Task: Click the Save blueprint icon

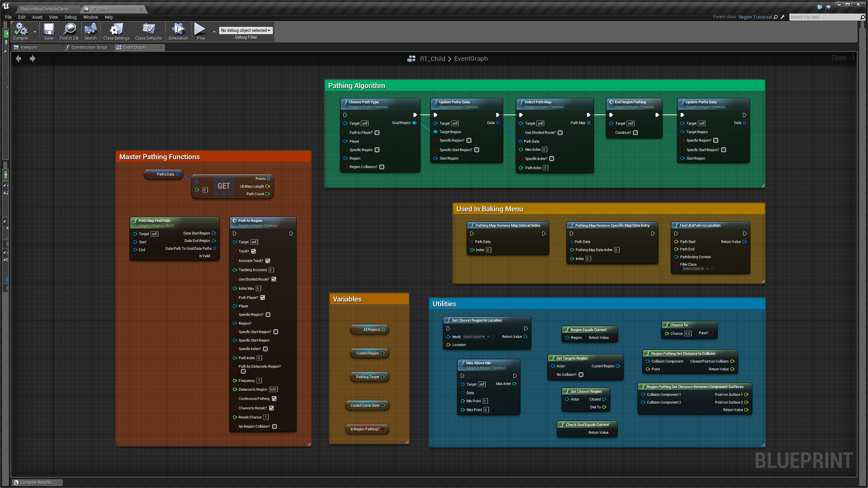Action: 48,31
